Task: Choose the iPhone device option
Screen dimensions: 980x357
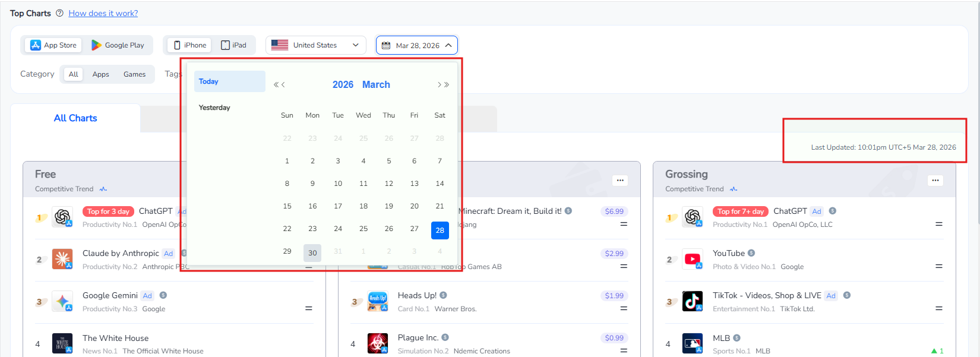Action: (189, 45)
